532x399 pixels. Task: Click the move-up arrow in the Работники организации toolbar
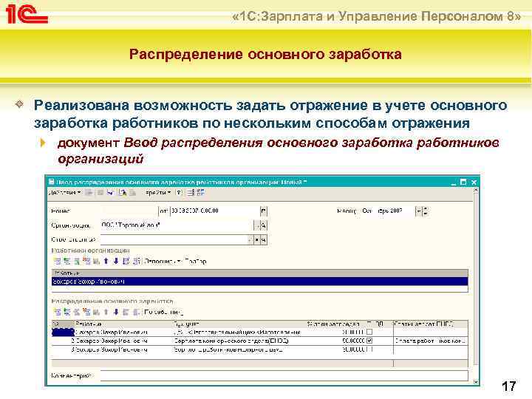click(106, 262)
